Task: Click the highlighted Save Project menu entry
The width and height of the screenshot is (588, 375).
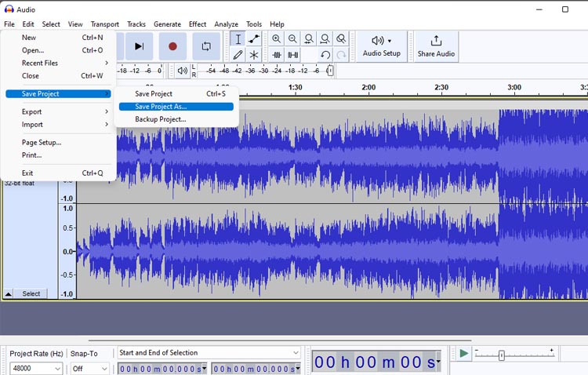Action: tap(58, 94)
